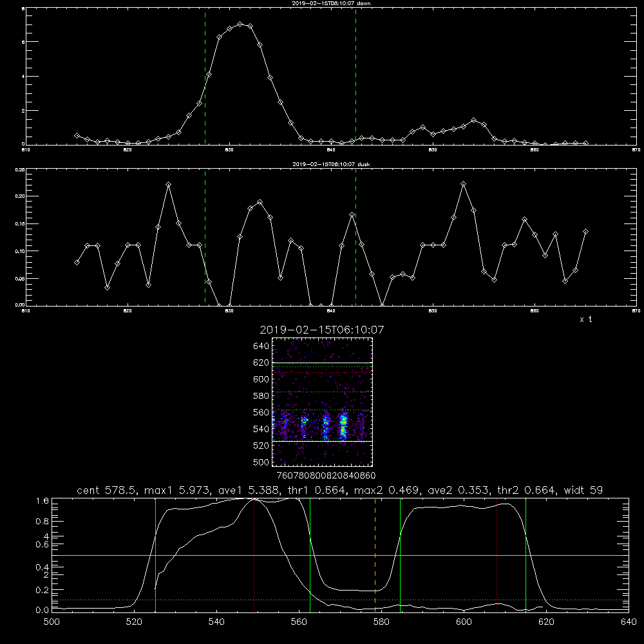644x644 pixels.
Task: Click the 0.0 label on bottom plot y-axis
Action: point(43,610)
